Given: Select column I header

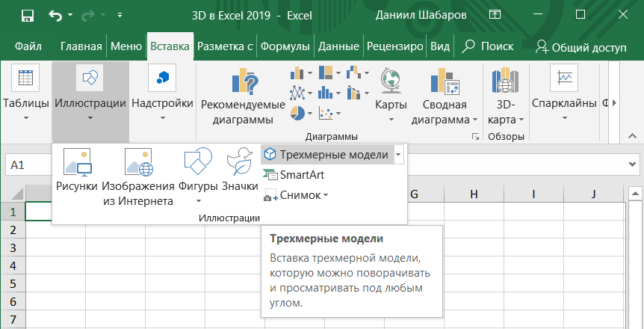Looking at the screenshot, I should pyautogui.click(x=533, y=194).
